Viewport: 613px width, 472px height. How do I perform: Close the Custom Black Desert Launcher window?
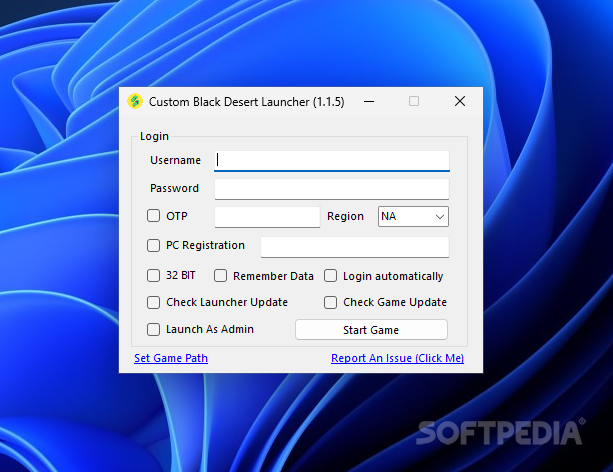pos(460,102)
